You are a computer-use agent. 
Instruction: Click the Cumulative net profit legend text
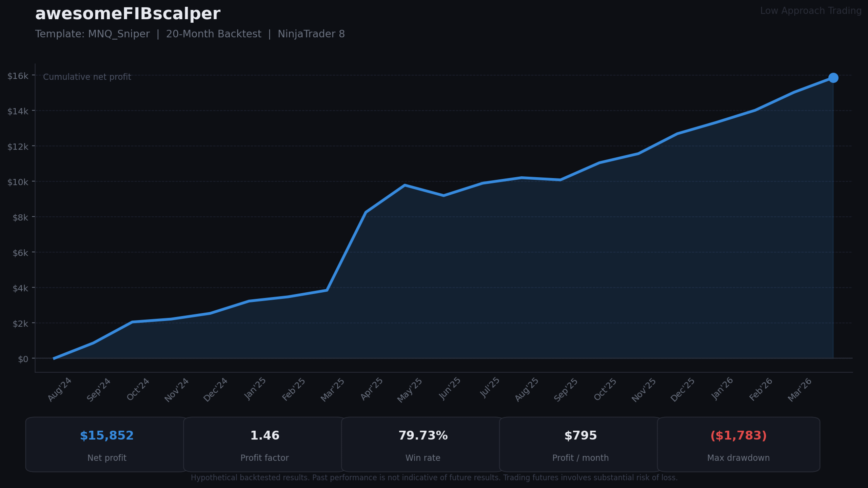tap(87, 77)
